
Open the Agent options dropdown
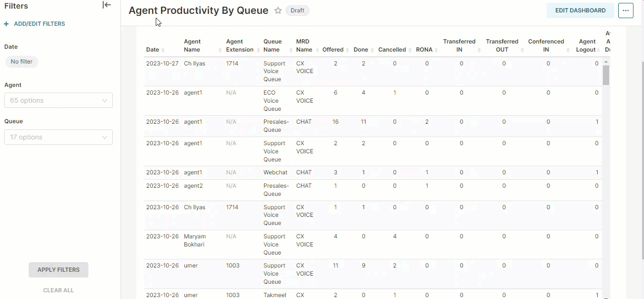click(x=58, y=100)
